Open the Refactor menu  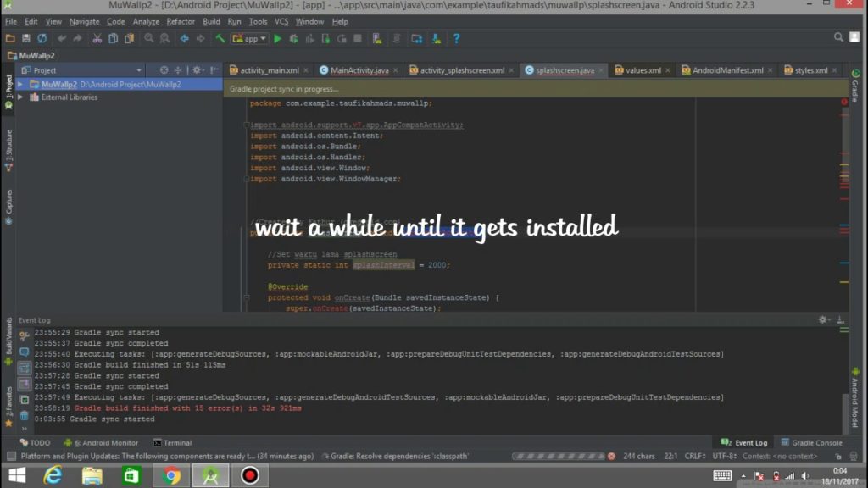pyautogui.click(x=181, y=21)
